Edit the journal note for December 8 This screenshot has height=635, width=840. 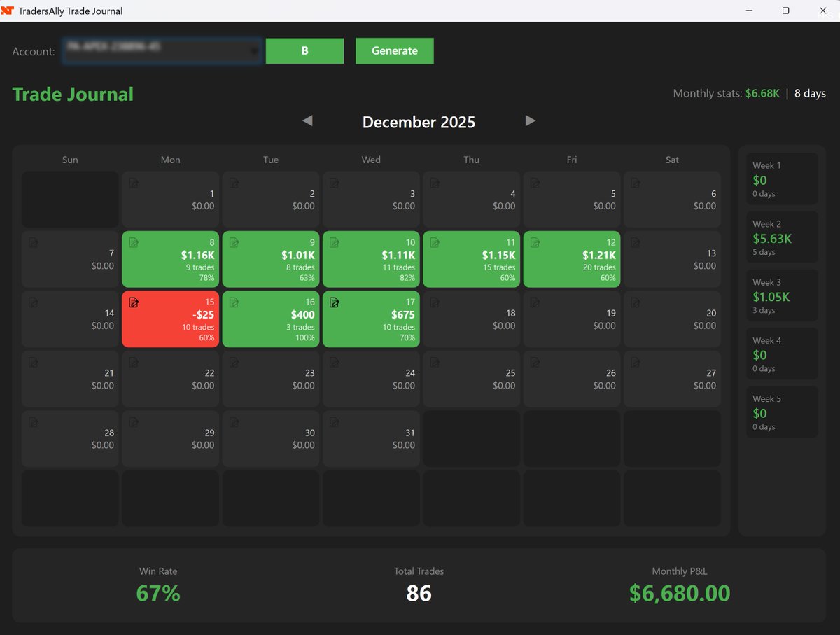134,243
